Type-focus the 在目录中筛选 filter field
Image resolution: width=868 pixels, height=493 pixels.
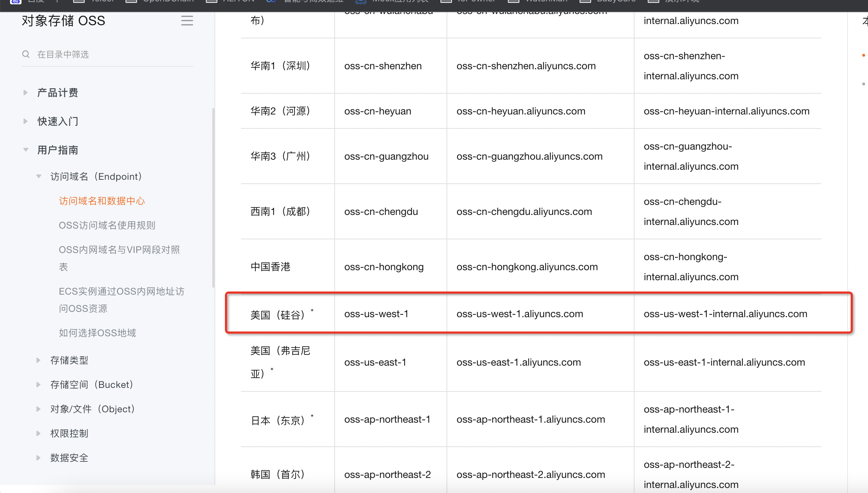tap(111, 54)
